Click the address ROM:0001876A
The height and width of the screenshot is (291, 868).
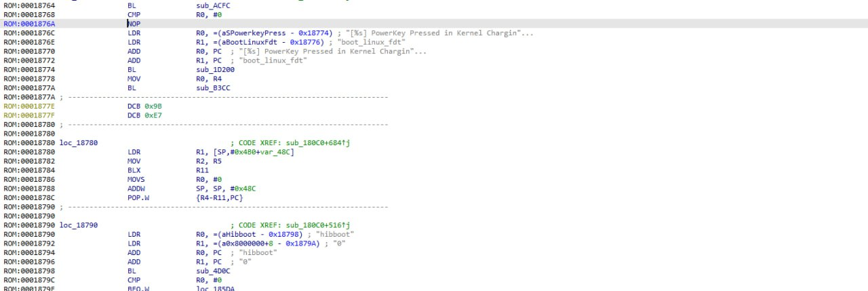(x=30, y=23)
